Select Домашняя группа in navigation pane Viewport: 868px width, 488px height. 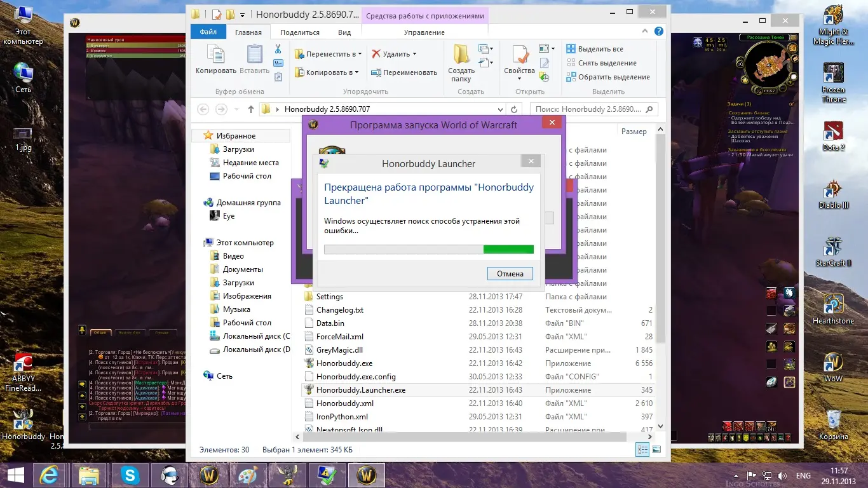point(248,203)
